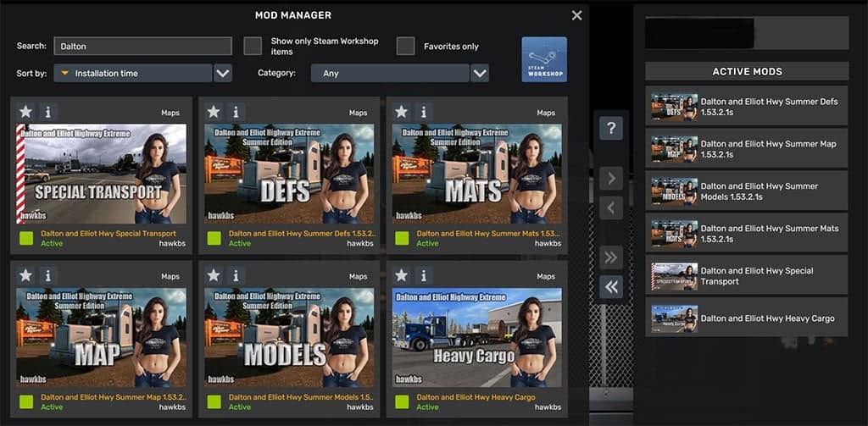
Task: Enable Show only Steam Workshop items checkbox
Action: coord(253,46)
